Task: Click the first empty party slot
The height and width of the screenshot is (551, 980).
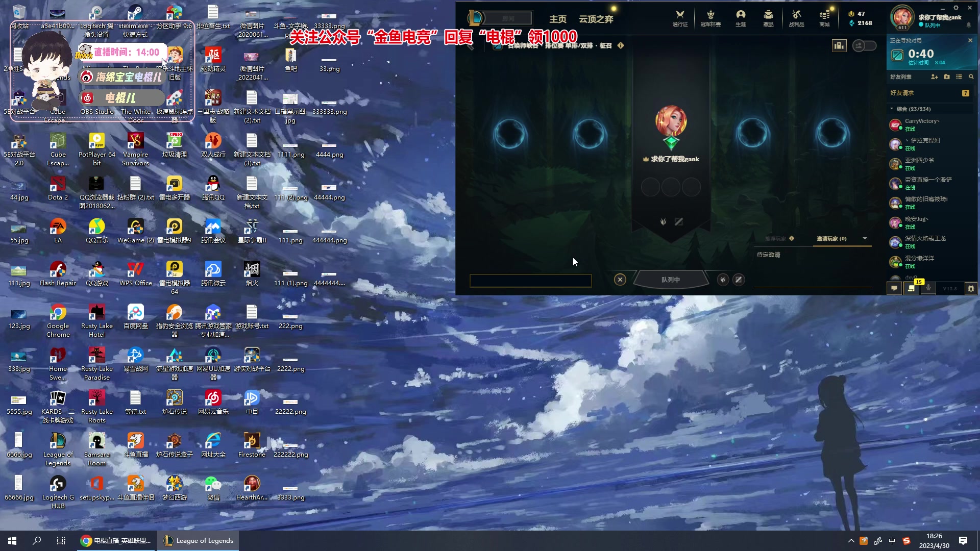Action: 509,134
